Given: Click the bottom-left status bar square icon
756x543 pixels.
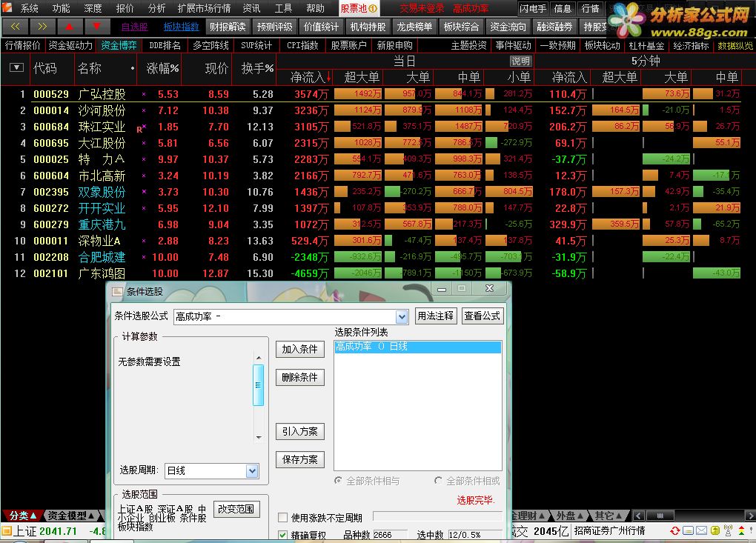Looking at the screenshot, I should [x=6, y=531].
